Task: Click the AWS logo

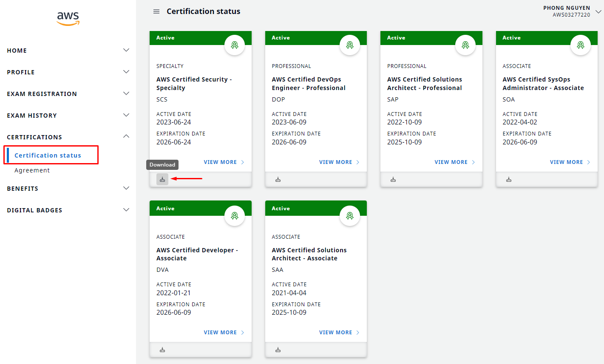Action: pos(68,18)
